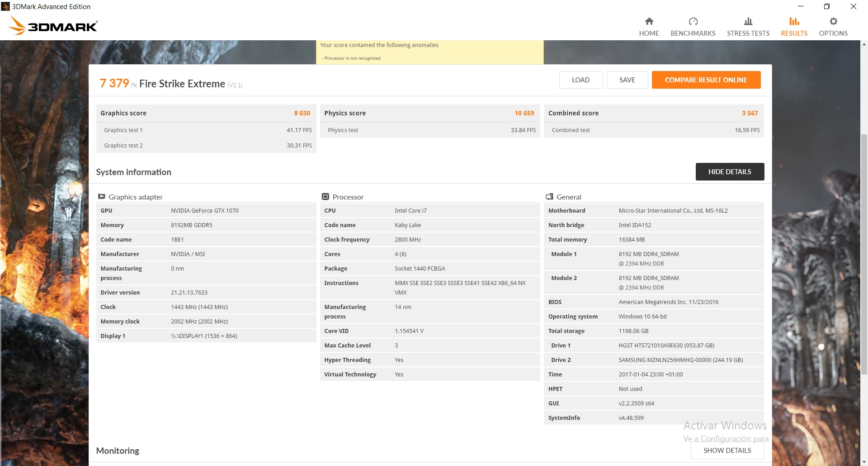Click the Driver version 21.21.13.7633 value

coord(189,292)
